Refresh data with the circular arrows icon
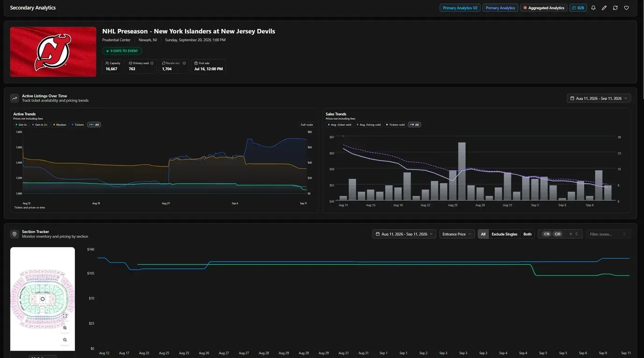The image size is (644, 358). (x=615, y=8)
